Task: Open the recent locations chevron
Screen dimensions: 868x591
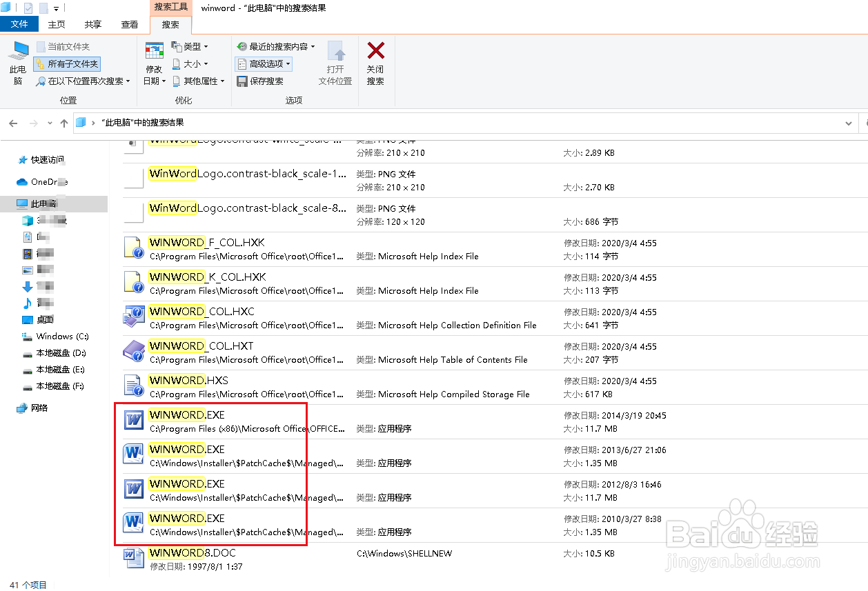Action: pos(50,123)
